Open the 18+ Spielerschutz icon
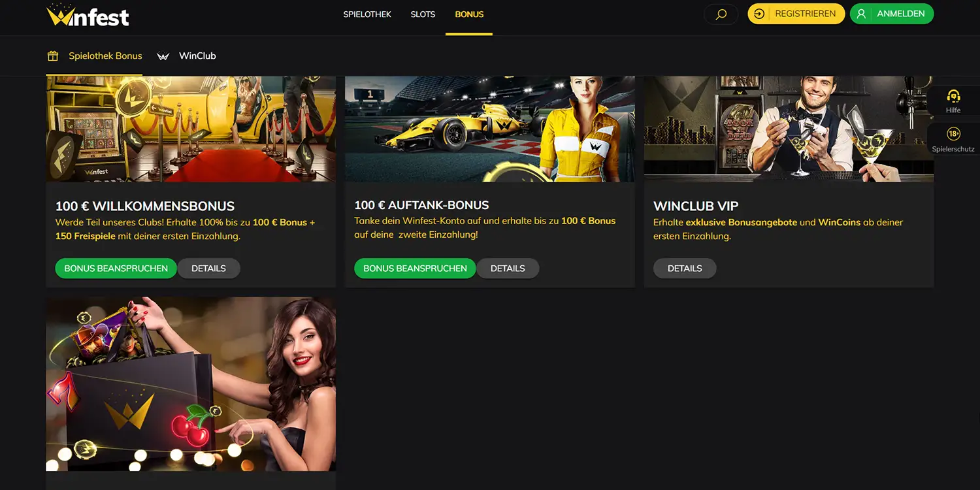Viewport: 980px width, 490px height. pyautogui.click(x=953, y=134)
